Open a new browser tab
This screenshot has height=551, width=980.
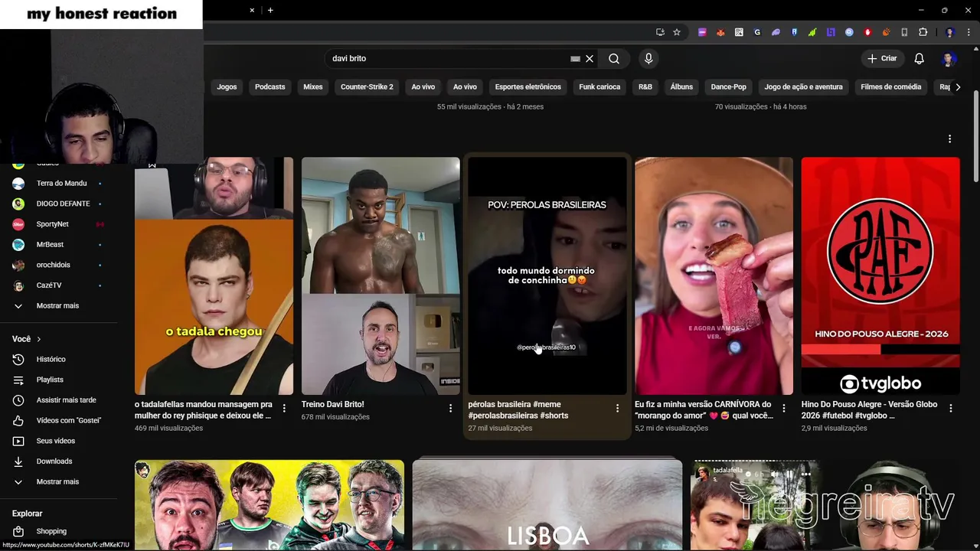(270, 10)
